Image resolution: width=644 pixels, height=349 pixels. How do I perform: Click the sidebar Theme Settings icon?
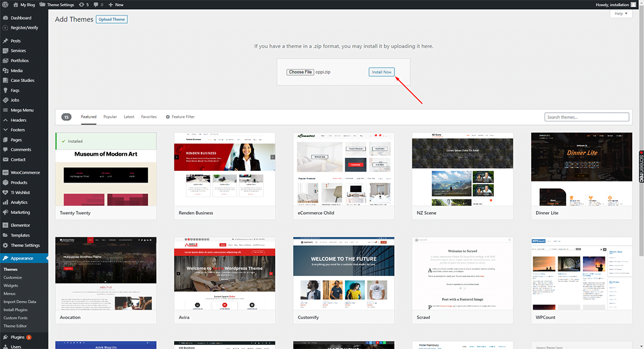pyautogui.click(x=5, y=245)
